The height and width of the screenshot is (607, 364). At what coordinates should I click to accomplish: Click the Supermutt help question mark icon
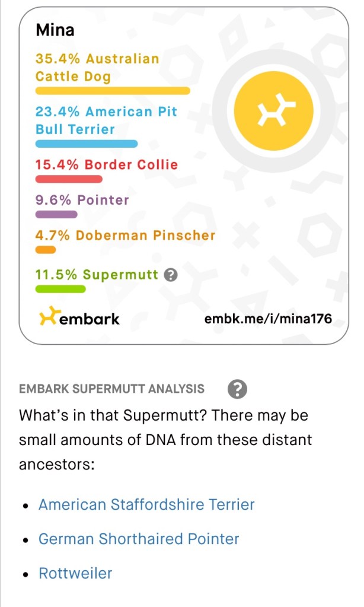click(x=171, y=275)
